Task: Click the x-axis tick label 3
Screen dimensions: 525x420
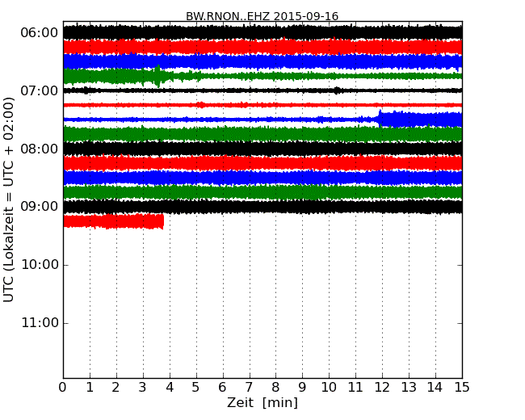Action: tap(143, 388)
